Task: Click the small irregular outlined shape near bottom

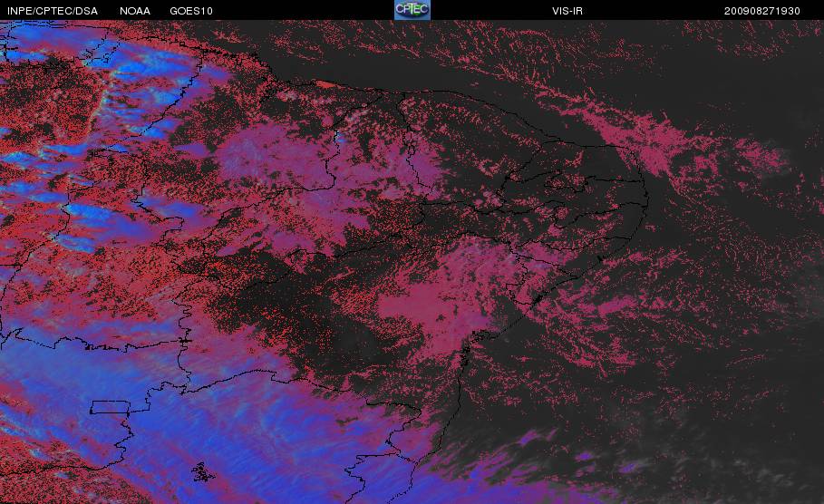Action: 202,472
